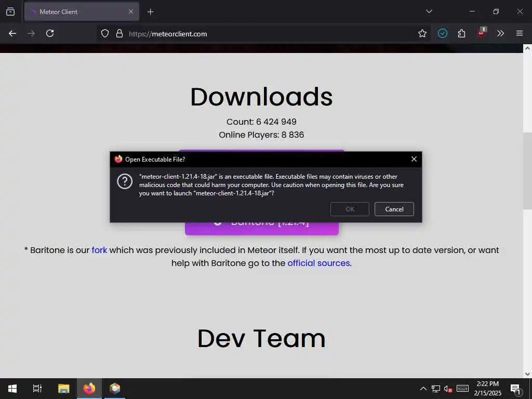Open the uBlock Origin extension icon
Screen dimensions: 532x399
(x=482, y=33)
